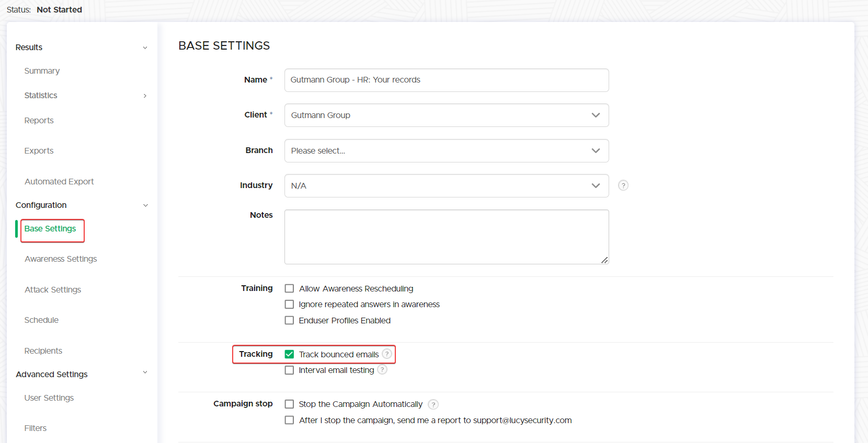This screenshot has height=443, width=868.
Task: Open the Client dropdown
Action: click(x=446, y=115)
